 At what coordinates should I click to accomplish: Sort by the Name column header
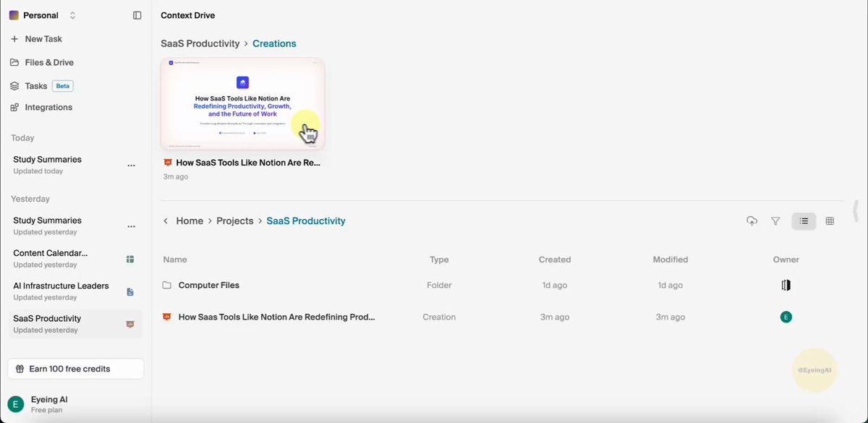pos(175,260)
